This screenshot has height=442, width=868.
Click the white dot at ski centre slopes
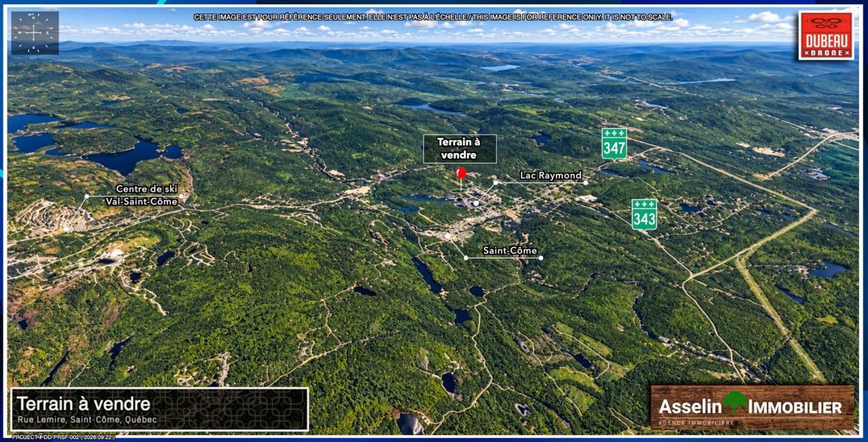tap(66, 228)
